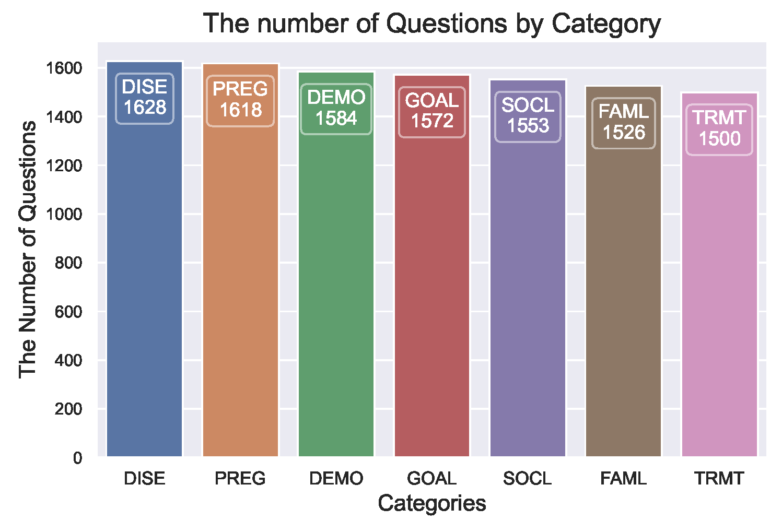
Task: Select the GOAL 1572 value label box
Action: [x=432, y=112]
